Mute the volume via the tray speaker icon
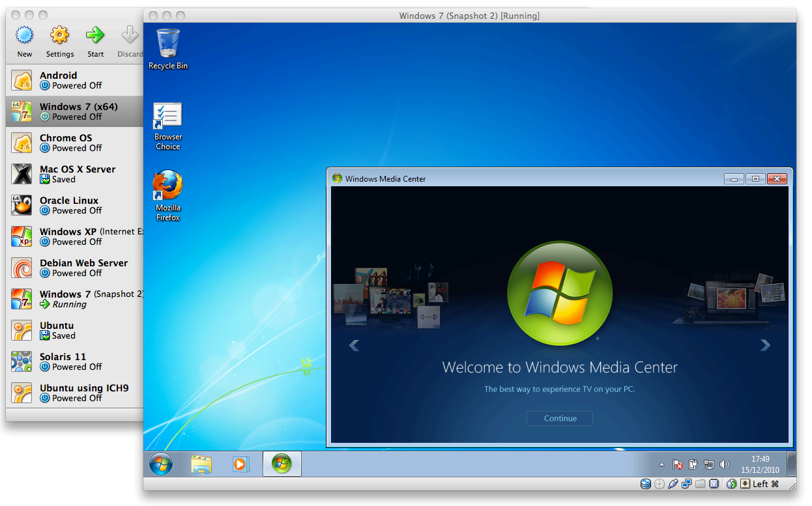The width and height of the screenshot is (812, 506). point(723,464)
